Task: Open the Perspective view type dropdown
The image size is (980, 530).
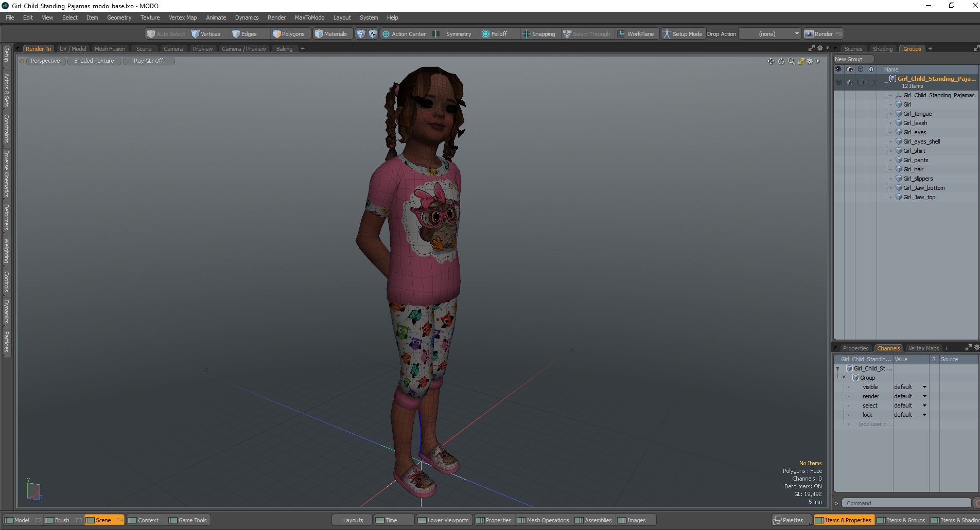Action: pyautogui.click(x=45, y=61)
